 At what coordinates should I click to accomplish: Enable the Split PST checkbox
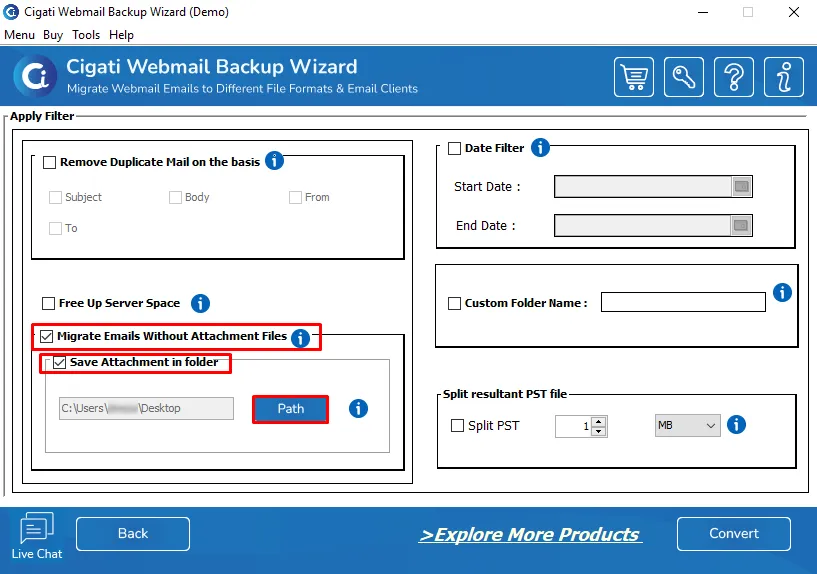[x=457, y=426]
